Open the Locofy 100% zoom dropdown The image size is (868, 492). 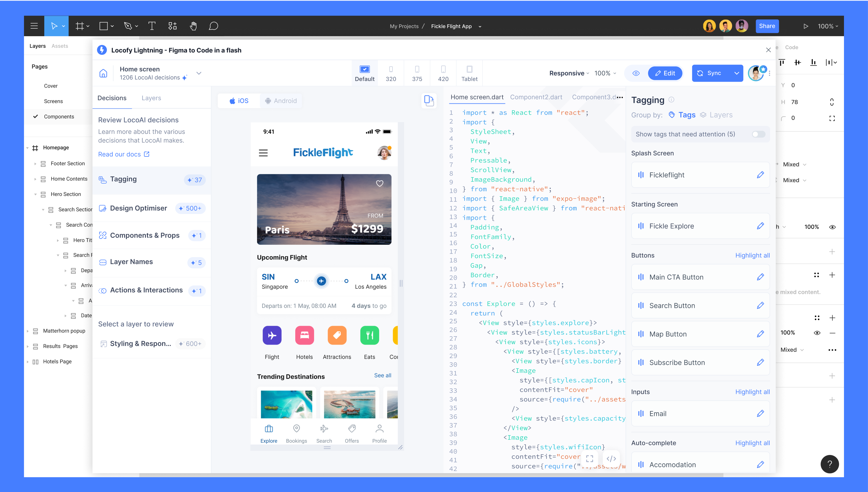coord(605,73)
